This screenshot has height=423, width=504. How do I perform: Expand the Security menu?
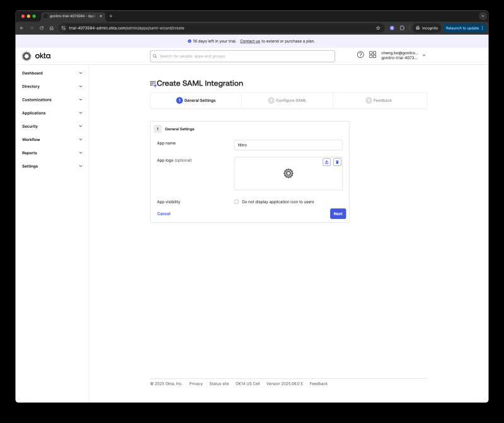pos(52,127)
